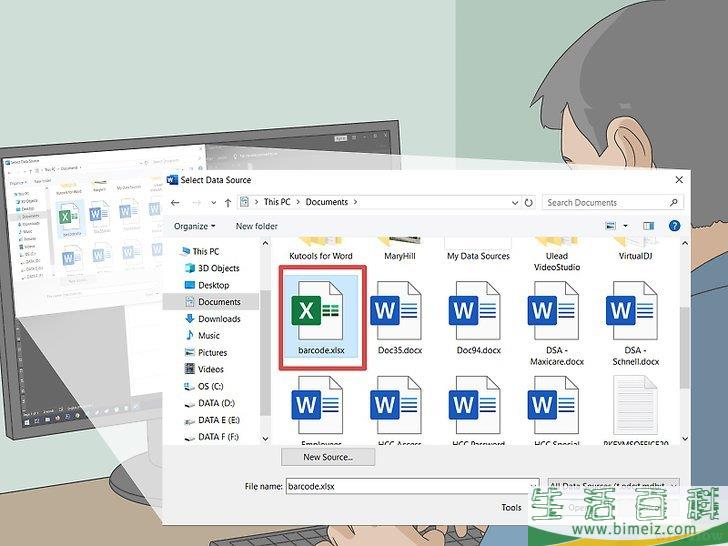Open the My Data Sources folder
This screenshot has height=546, width=728.
click(478, 249)
